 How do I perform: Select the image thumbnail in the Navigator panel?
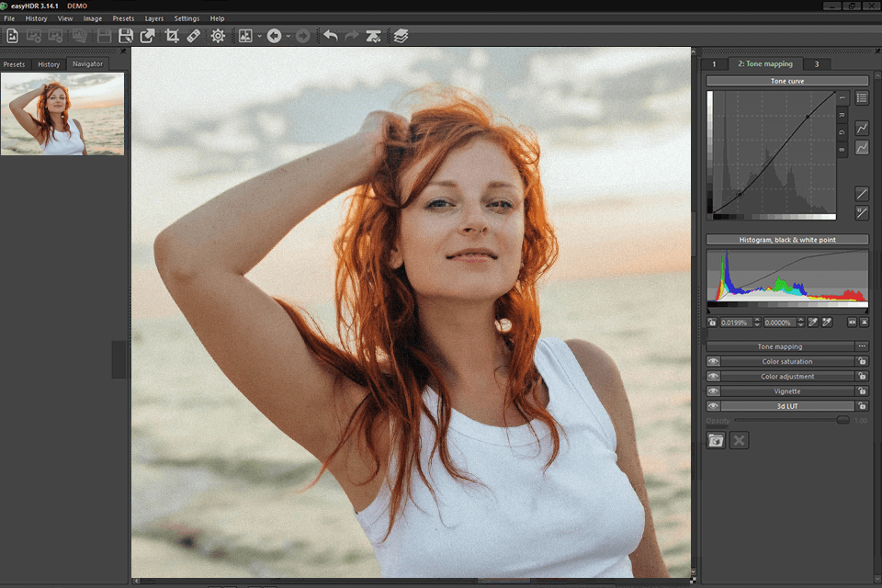click(62, 112)
